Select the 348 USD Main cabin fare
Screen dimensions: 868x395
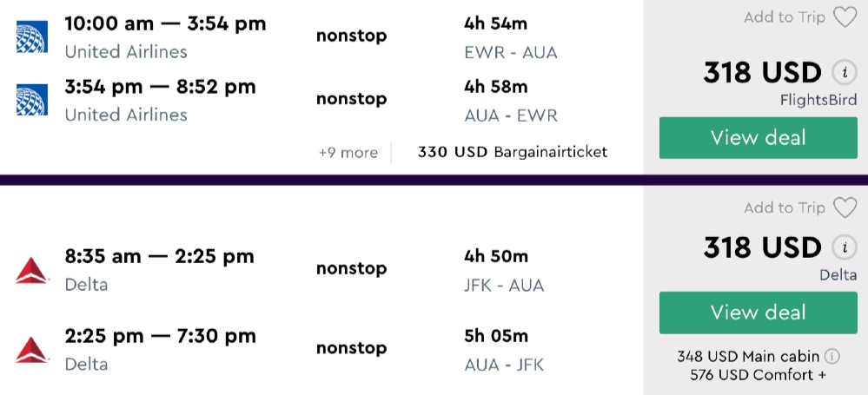[749, 356]
